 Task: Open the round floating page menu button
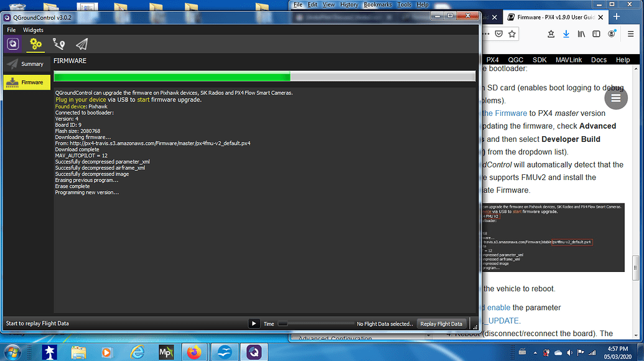615,98
